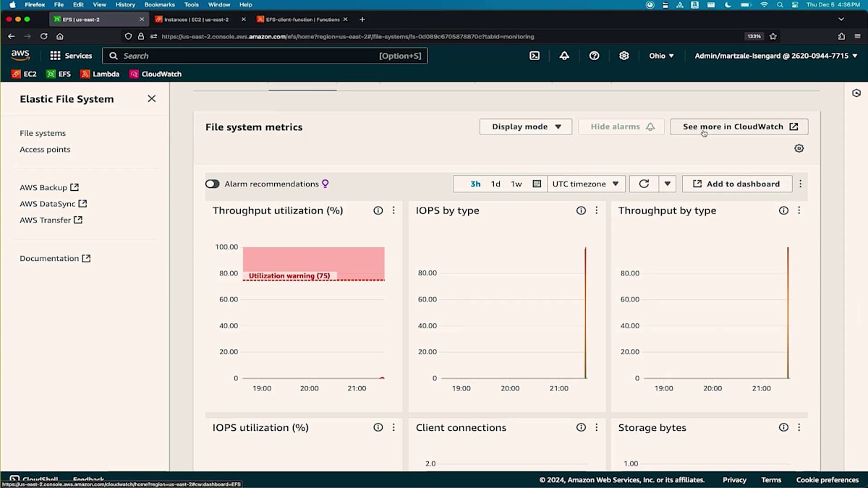Close the Elastic File System side panel
Image resolution: width=868 pixels, height=488 pixels.
[151, 99]
